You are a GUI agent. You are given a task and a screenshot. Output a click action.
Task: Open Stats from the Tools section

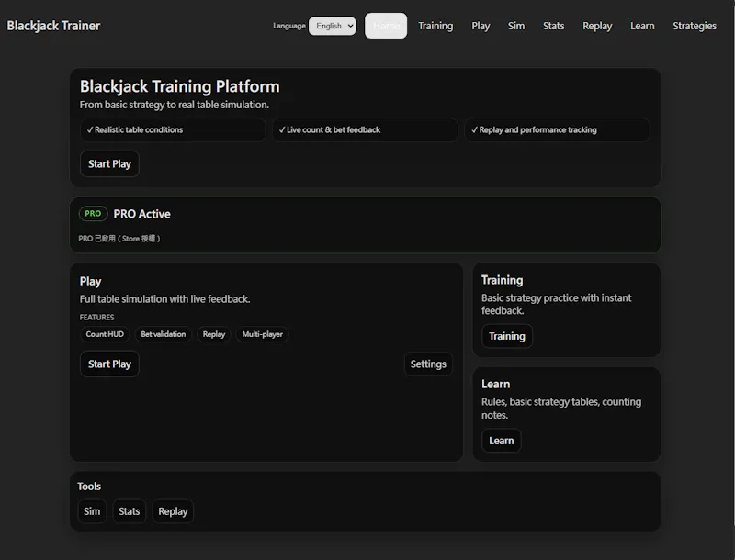(x=129, y=511)
